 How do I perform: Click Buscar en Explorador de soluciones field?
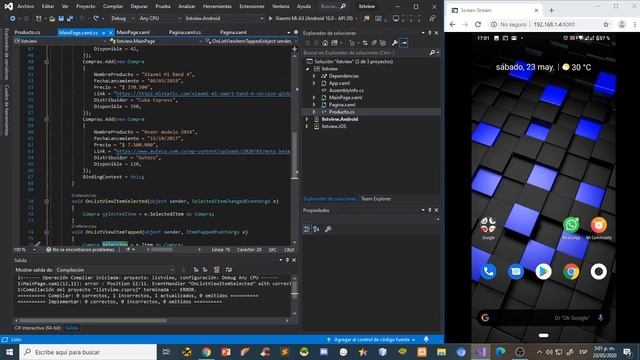[365, 53]
